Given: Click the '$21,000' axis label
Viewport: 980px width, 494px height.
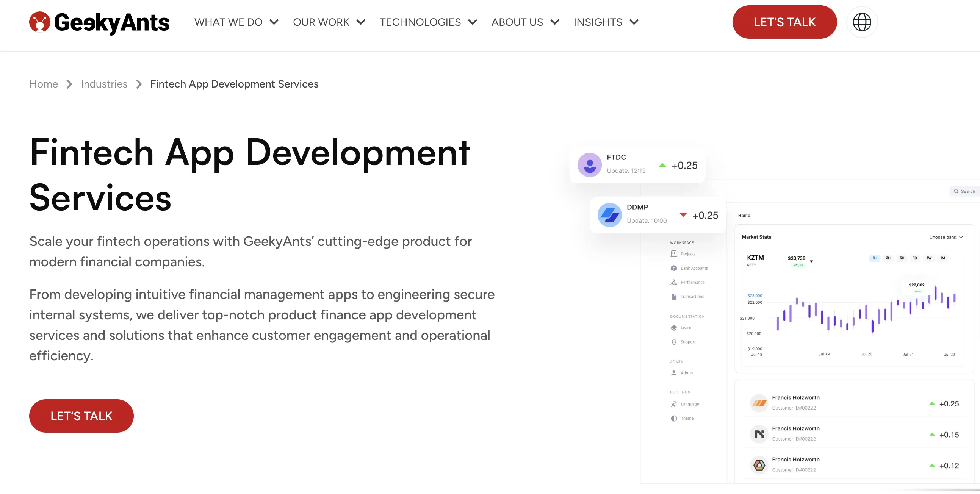Looking at the screenshot, I should click(747, 318).
